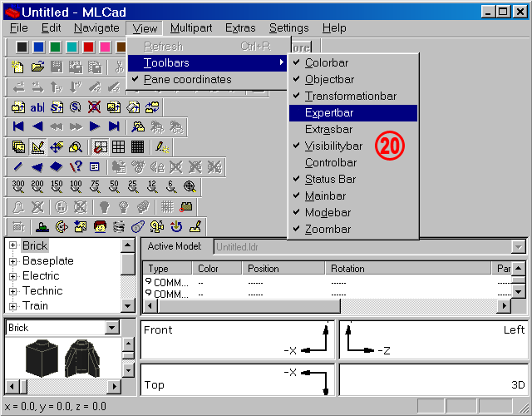The image size is (532, 416).
Task: Open Toolbars submenu entry
Action: 207,63
